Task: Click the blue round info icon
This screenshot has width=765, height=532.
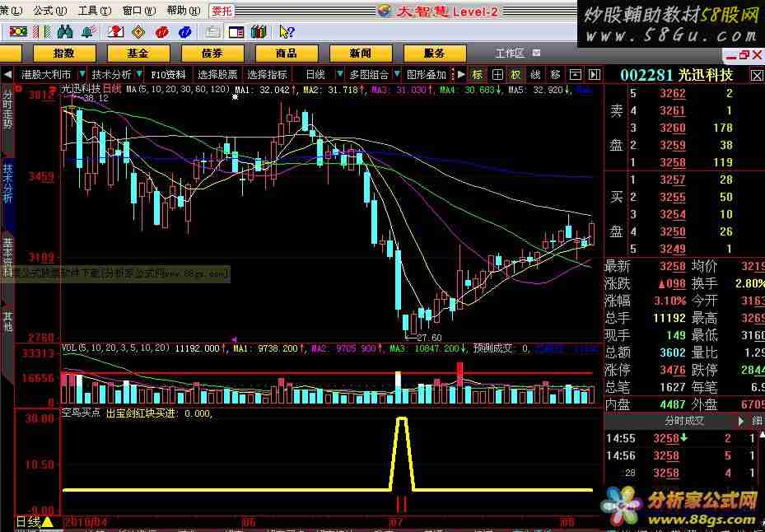Action: pos(185,32)
